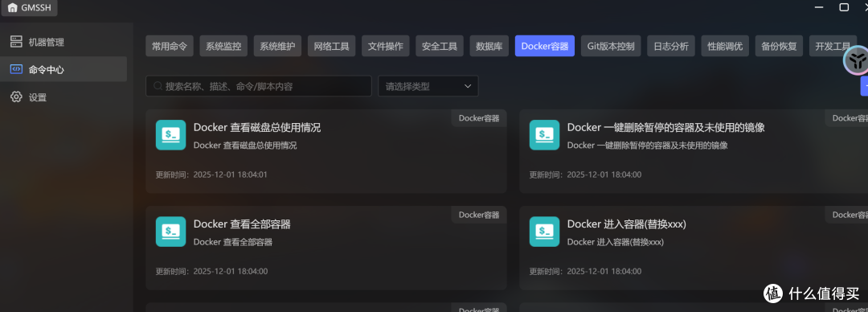Open the 请选择类型 dropdown

click(x=428, y=86)
